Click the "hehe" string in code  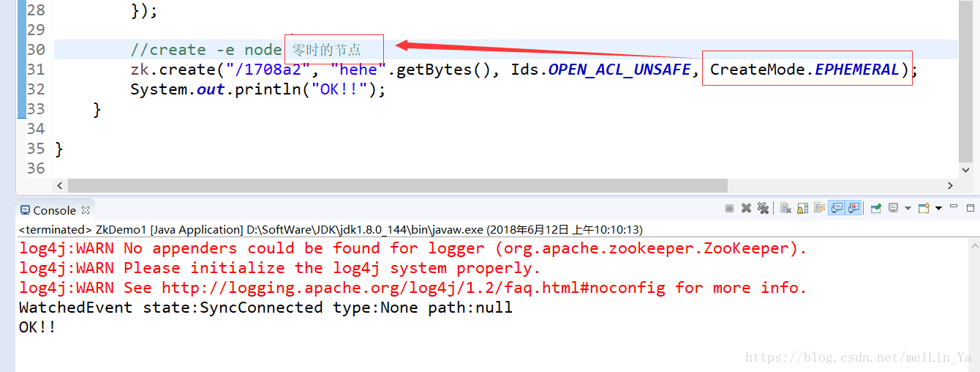pos(358,70)
